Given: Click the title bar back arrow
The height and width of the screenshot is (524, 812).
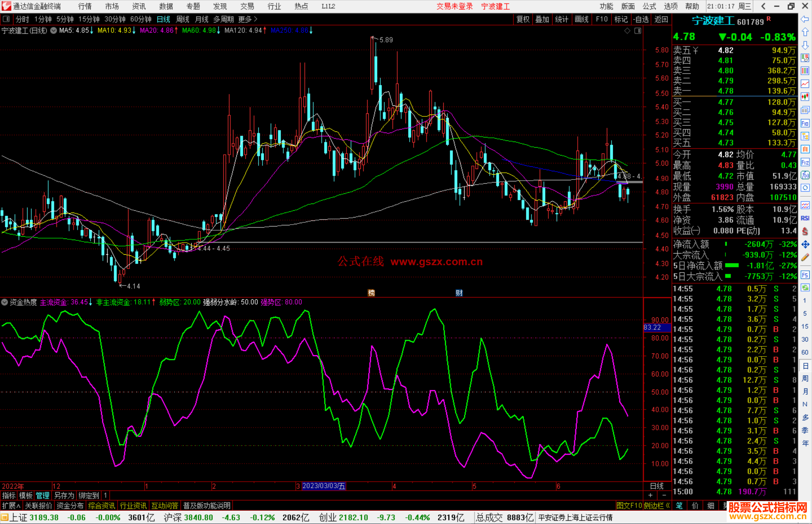Looking at the screenshot, I should [x=763, y=6].
